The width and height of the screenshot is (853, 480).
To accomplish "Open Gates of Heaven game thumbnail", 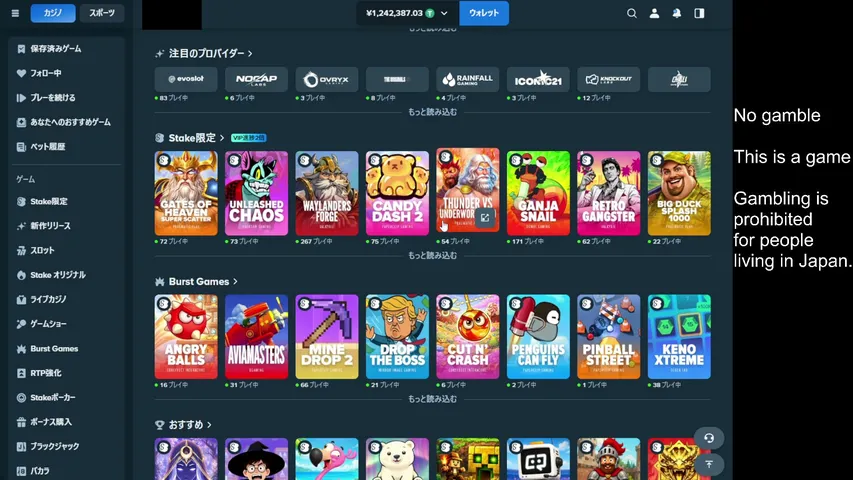I will tap(186, 193).
